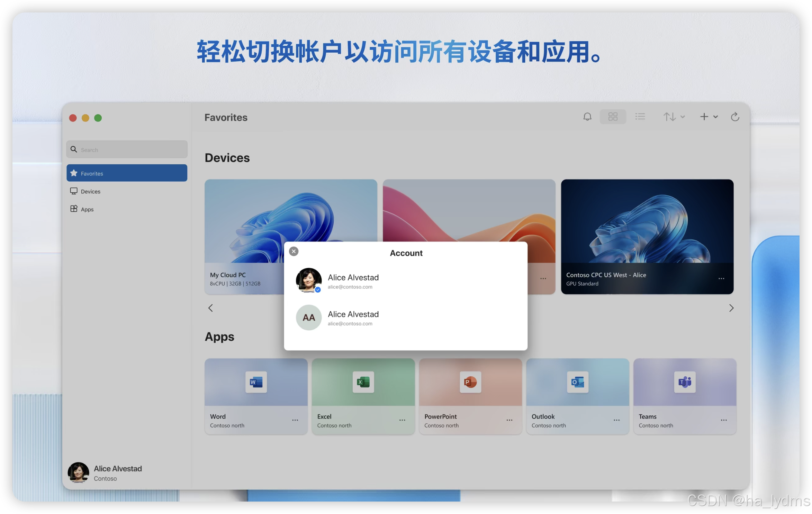Open the notifications bell
The height and width of the screenshot is (514, 812).
587,117
